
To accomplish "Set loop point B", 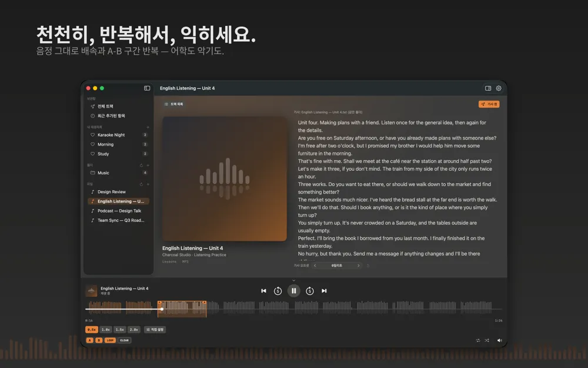I will (99, 340).
